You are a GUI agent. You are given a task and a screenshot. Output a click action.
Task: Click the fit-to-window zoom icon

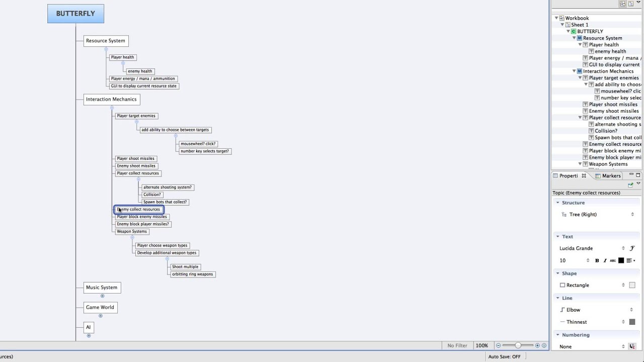(x=544, y=345)
